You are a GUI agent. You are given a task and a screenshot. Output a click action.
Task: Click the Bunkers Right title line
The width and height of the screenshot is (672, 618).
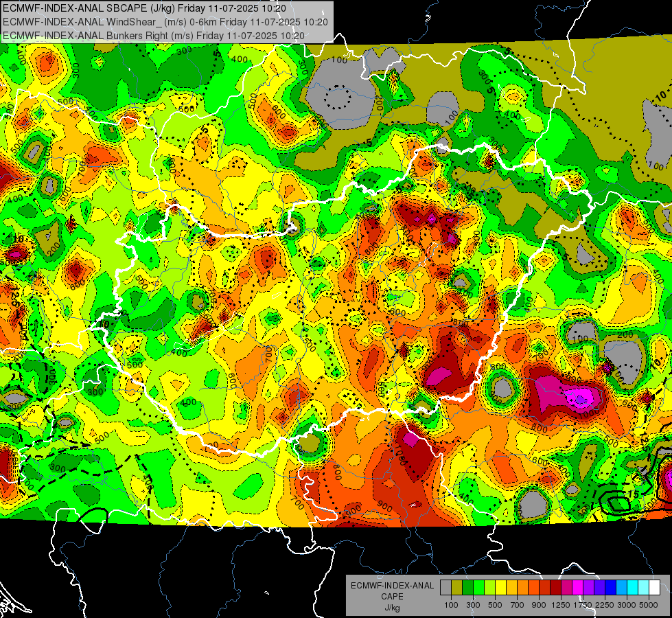click(154, 36)
